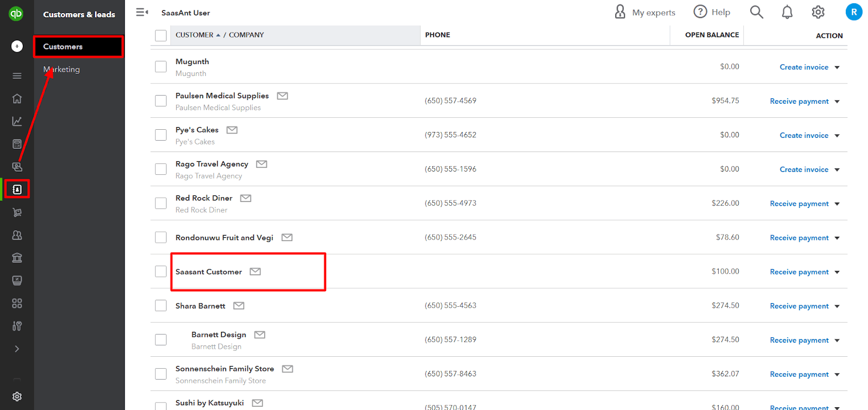Click the email envelope for Paulsen Medical Supplies

click(283, 96)
